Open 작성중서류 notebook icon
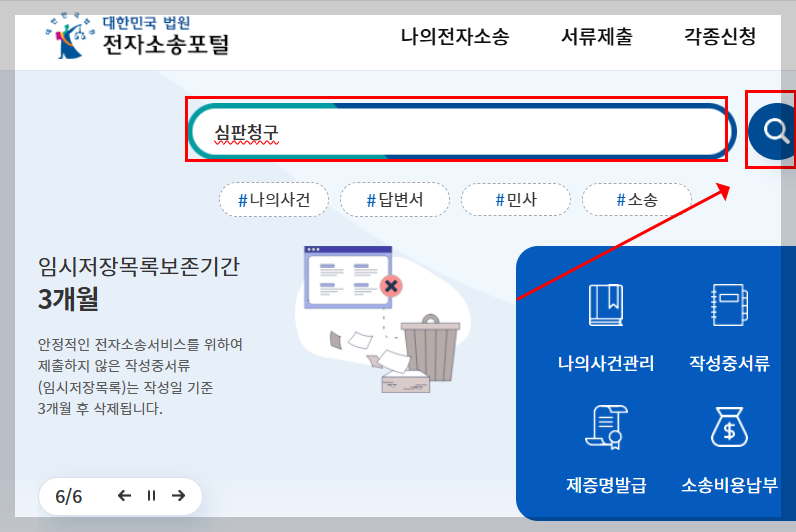 click(729, 305)
